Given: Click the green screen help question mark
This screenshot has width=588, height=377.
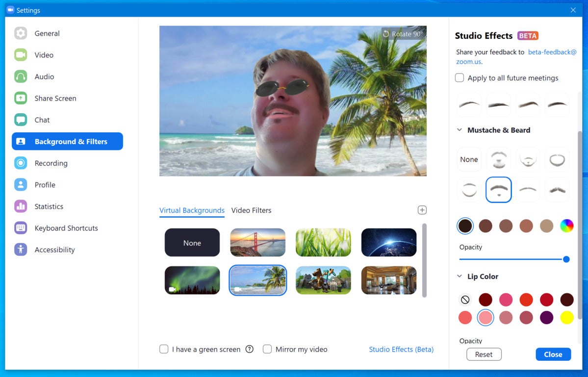Looking at the screenshot, I should pos(250,349).
